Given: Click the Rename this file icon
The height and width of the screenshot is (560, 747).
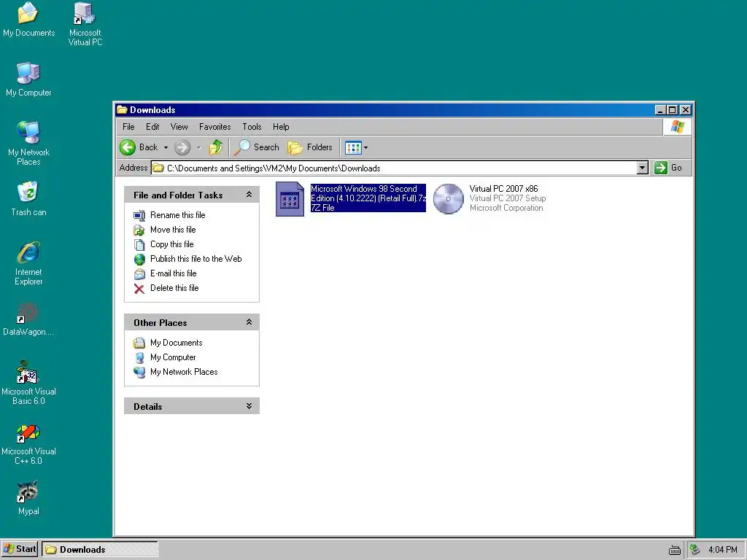Looking at the screenshot, I should click(x=139, y=216).
